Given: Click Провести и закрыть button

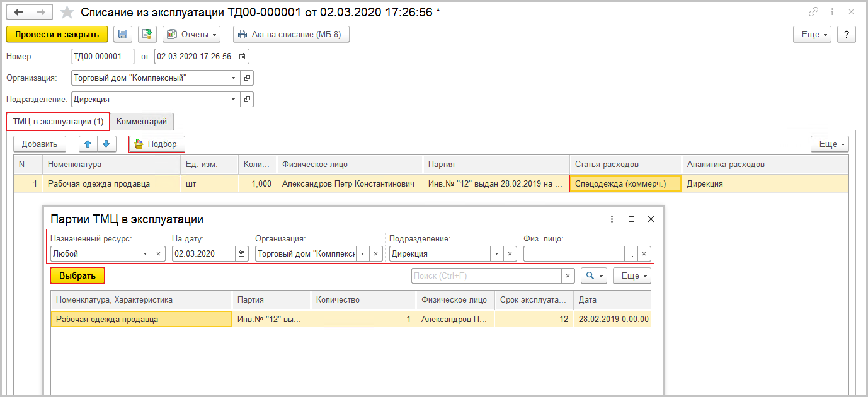Looking at the screenshot, I should [x=57, y=34].
